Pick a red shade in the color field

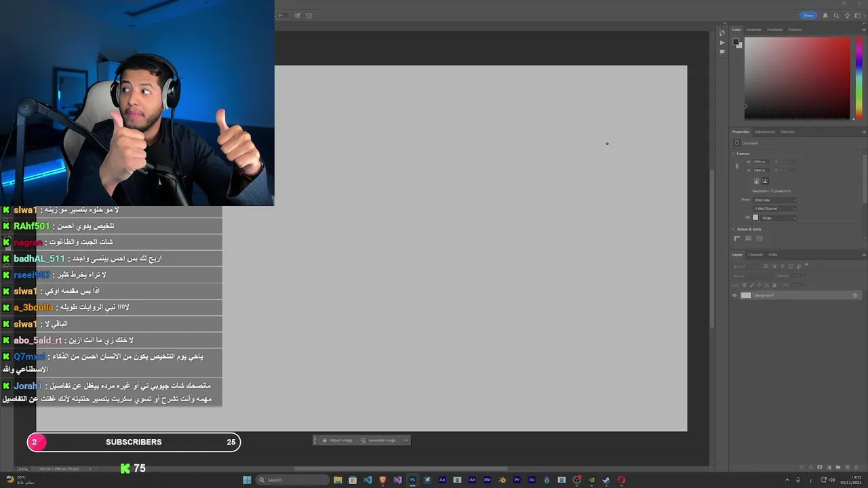pyautogui.click(x=797, y=78)
